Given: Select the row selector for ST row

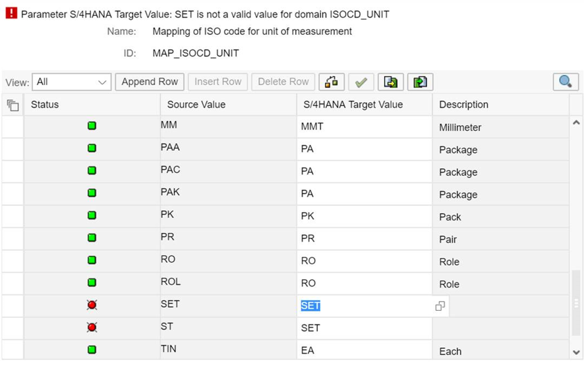Looking at the screenshot, I should click(x=13, y=329).
